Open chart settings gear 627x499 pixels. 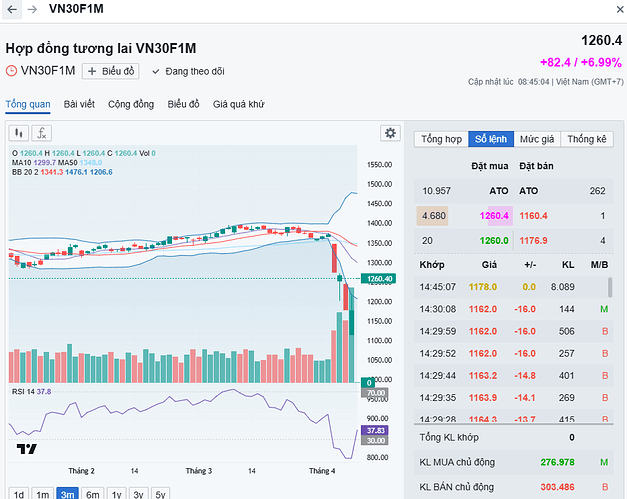click(390, 133)
